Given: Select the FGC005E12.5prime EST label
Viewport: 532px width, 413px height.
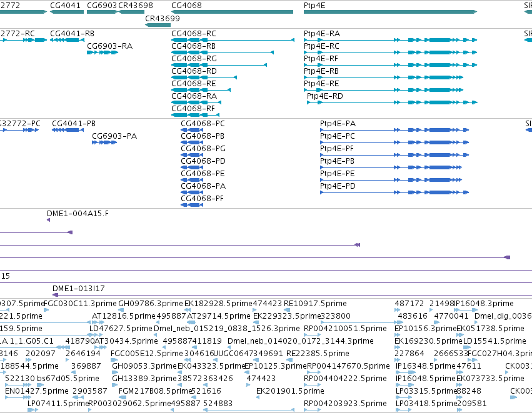Looking at the screenshot, I should pyautogui.click(x=147, y=354).
